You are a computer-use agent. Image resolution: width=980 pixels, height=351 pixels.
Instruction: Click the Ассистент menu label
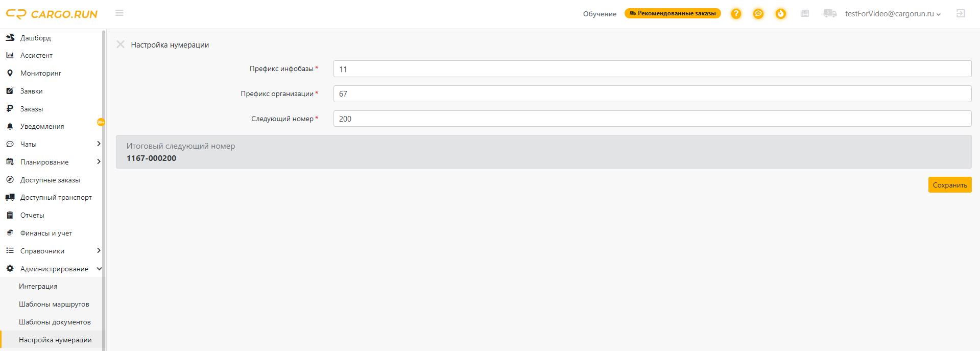(x=36, y=55)
